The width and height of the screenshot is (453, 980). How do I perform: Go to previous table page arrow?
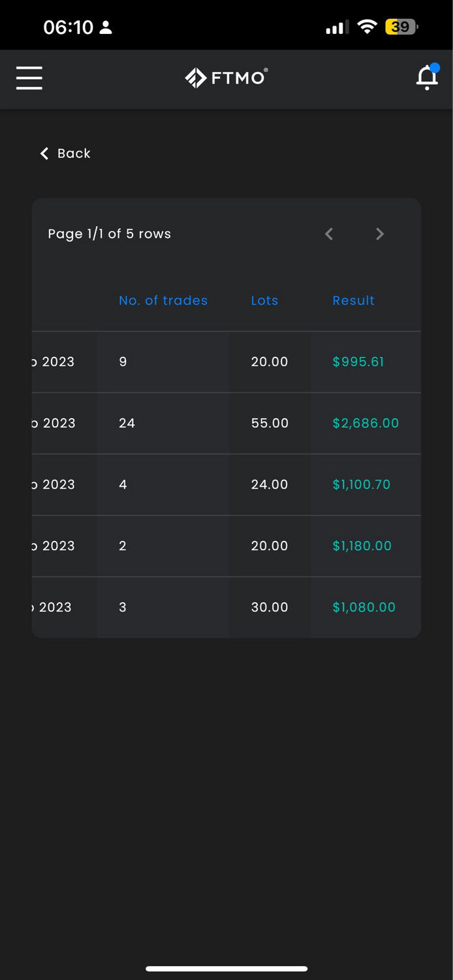[x=329, y=234]
